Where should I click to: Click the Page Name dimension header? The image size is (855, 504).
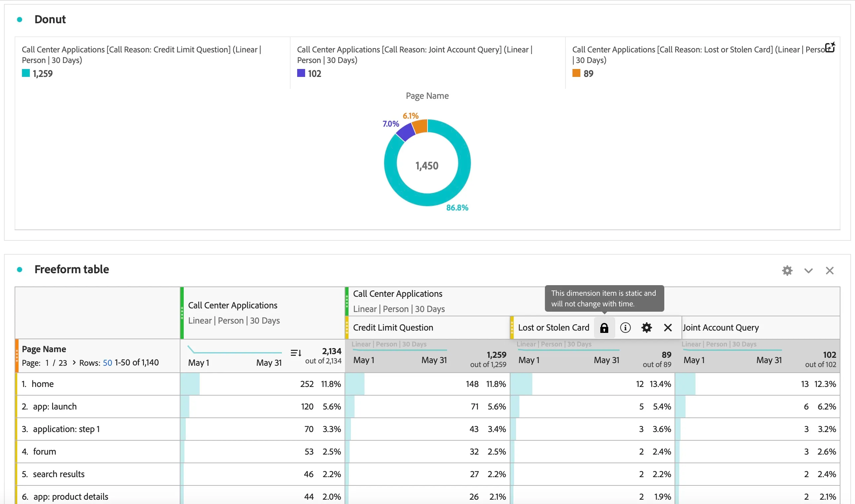point(44,349)
